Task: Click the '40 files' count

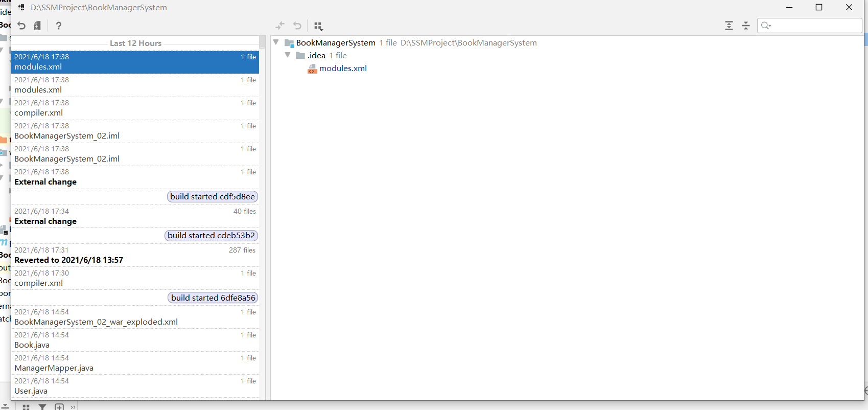Action: pyautogui.click(x=245, y=212)
